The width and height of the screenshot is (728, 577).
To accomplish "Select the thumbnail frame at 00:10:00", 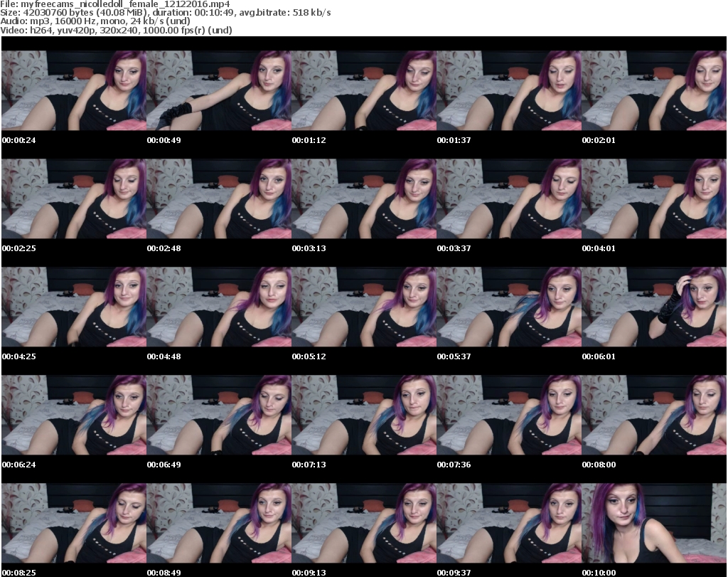I will [x=654, y=523].
